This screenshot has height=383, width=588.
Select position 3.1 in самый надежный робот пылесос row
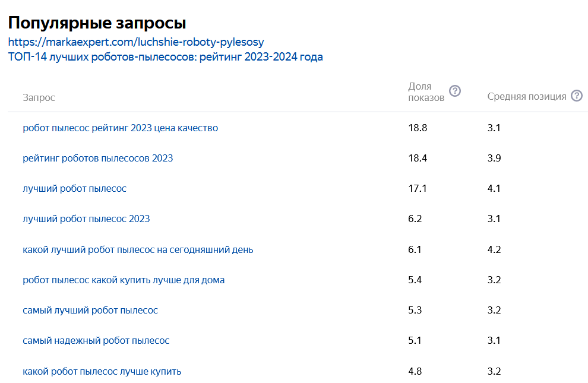click(x=494, y=341)
